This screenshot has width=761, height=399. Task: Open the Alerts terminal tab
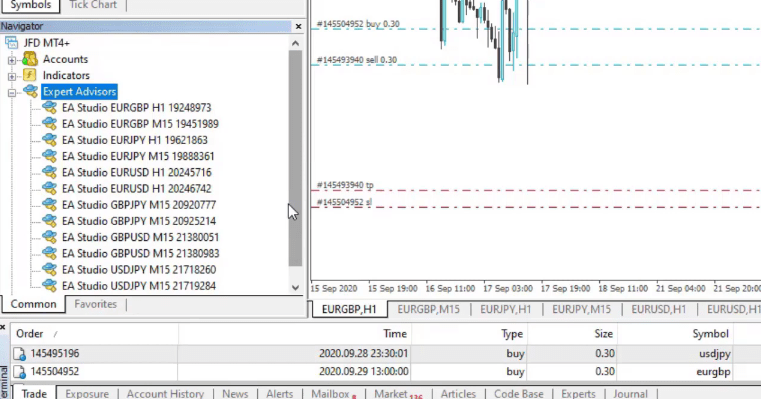280,393
